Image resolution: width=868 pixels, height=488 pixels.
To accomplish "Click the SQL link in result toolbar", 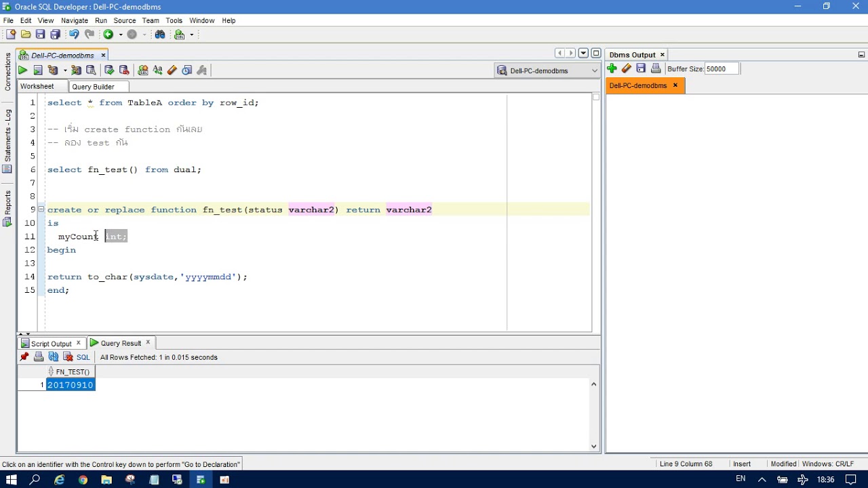I will [83, 357].
